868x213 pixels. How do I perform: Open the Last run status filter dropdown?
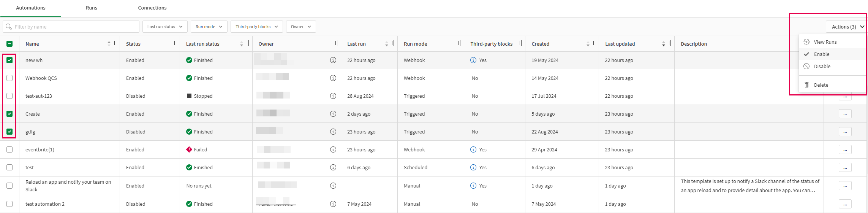point(165,27)
